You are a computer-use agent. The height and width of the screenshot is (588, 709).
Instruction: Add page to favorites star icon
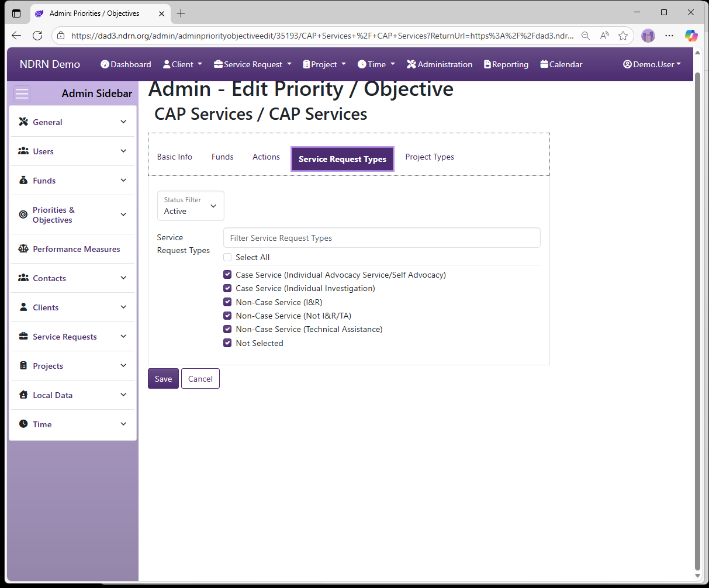(x=623, y=36)
